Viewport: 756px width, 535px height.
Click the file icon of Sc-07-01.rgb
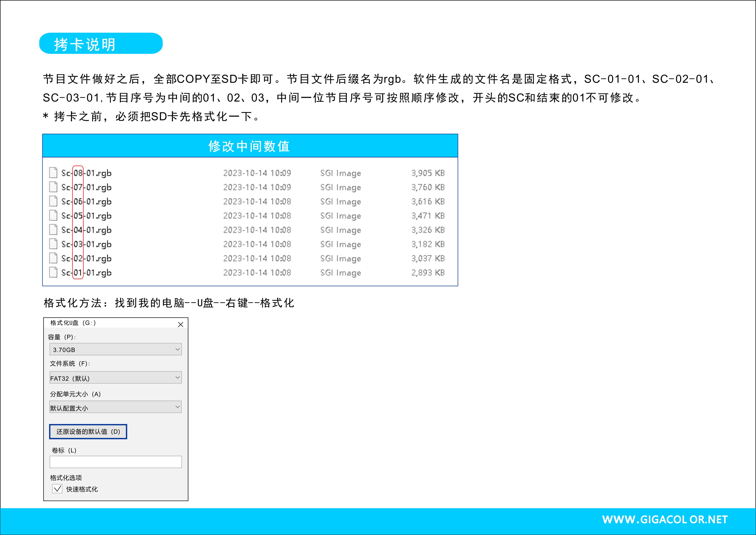pyautogui.click(x=53, y=187)
